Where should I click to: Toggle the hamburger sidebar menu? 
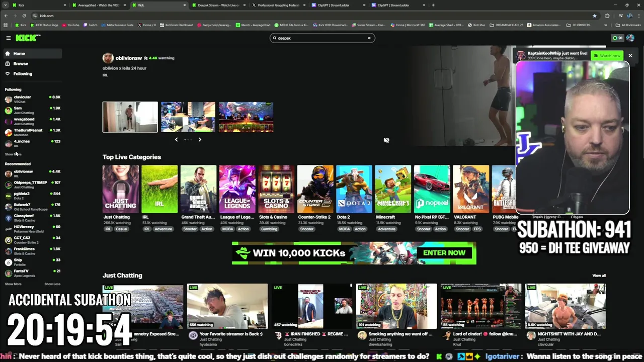(x=8, y=38)
